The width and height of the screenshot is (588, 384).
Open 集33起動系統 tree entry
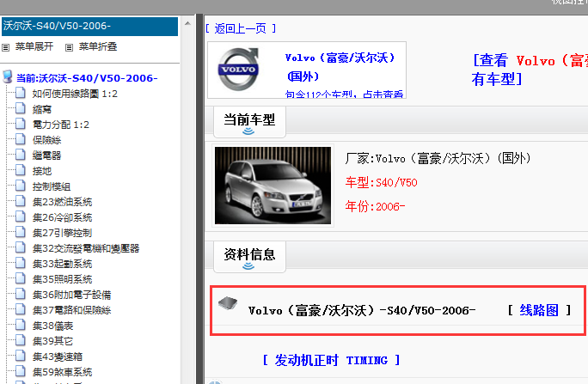click(62, 264)
